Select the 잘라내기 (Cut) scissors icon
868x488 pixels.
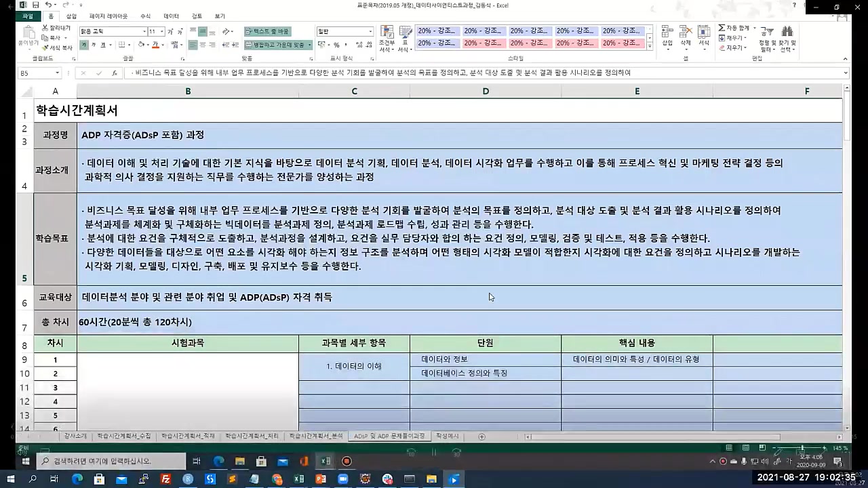pyautogui.click(x=45, y=28)
